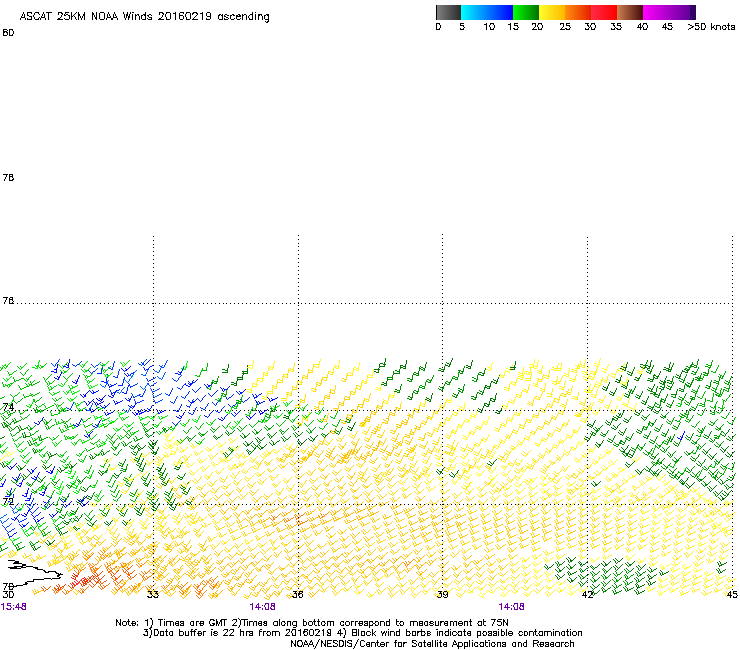Click the gray 0-5 knot color bar segment
This screenshot has height=650, width=740.
(448, 12)
